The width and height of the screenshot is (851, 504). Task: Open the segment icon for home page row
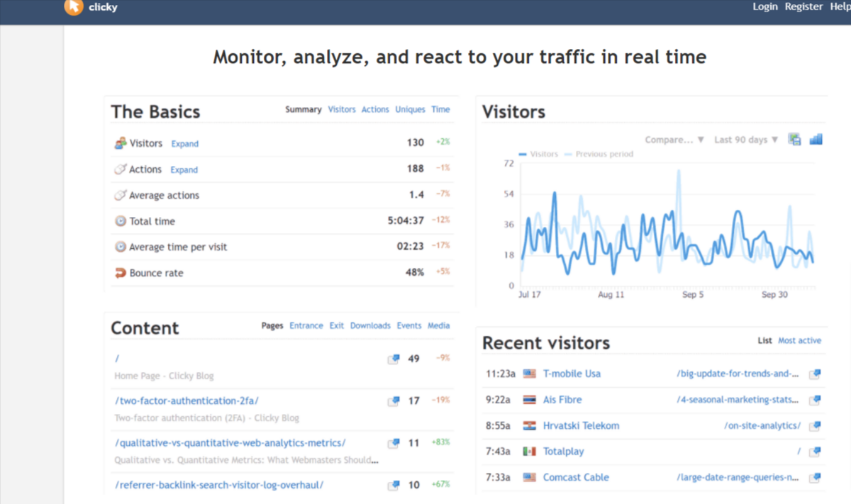[394, 359]
